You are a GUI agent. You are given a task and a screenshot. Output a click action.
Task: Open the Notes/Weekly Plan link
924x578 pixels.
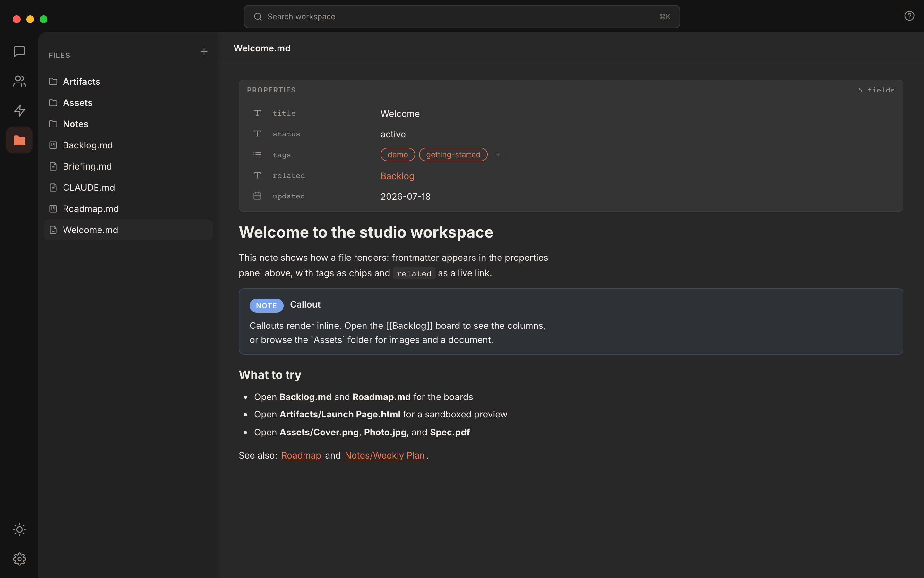[384, 455]
